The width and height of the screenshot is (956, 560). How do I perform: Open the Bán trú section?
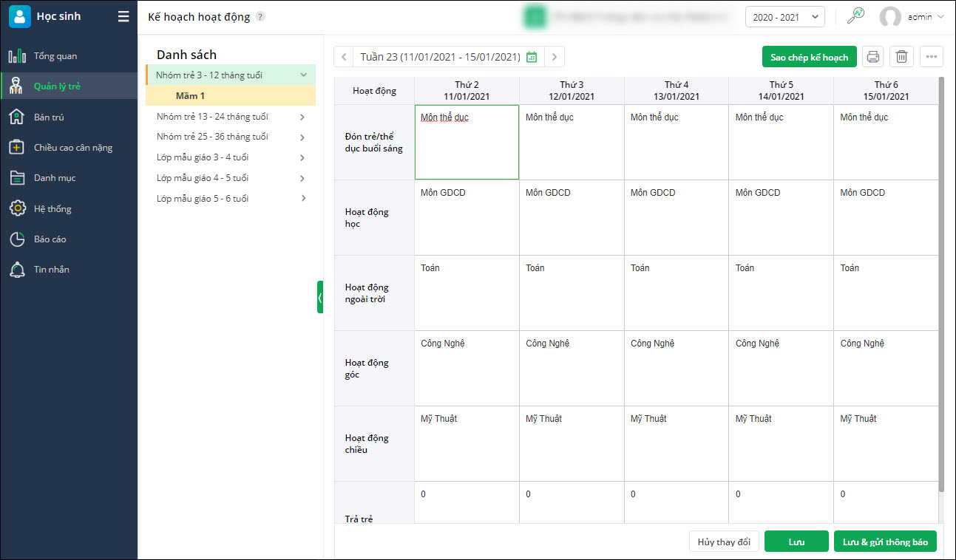pyautogui.click(x=69, y=117)
